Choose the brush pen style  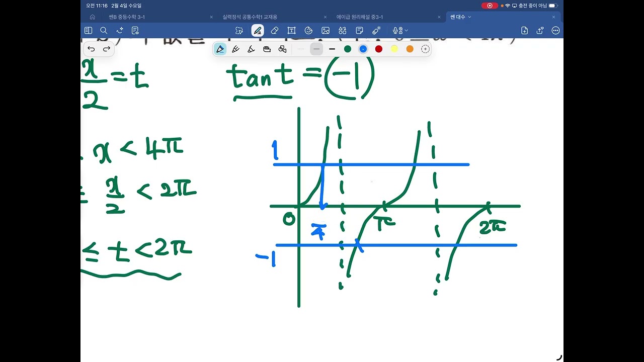(x=235, y=49)
